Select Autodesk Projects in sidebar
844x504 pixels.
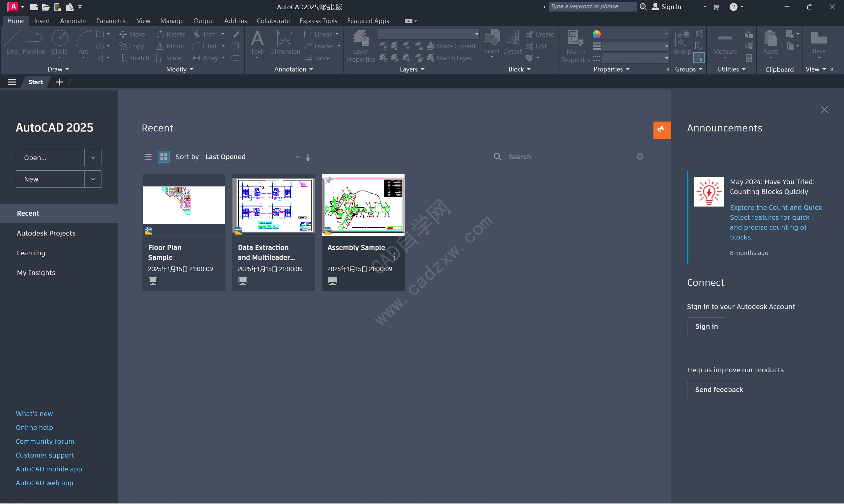46,233
